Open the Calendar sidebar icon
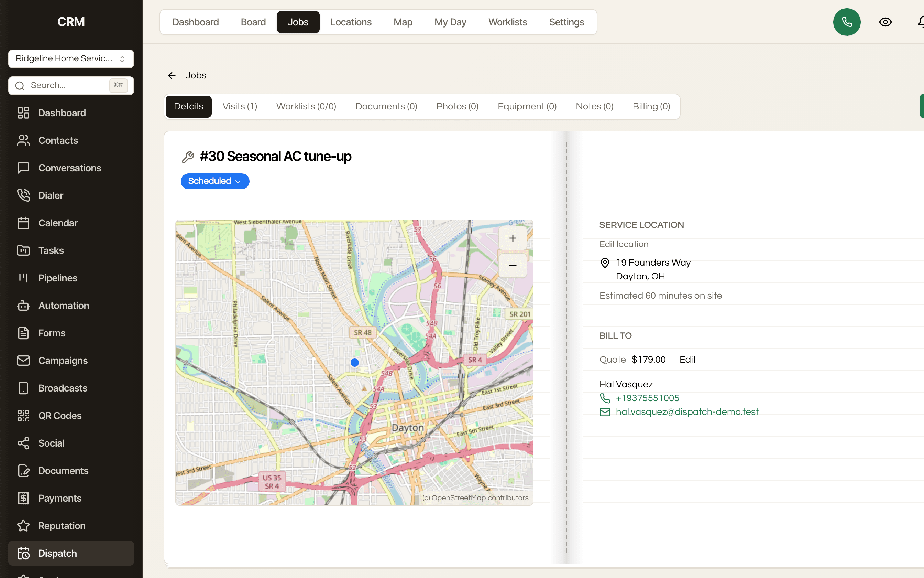 click(23, 223)
